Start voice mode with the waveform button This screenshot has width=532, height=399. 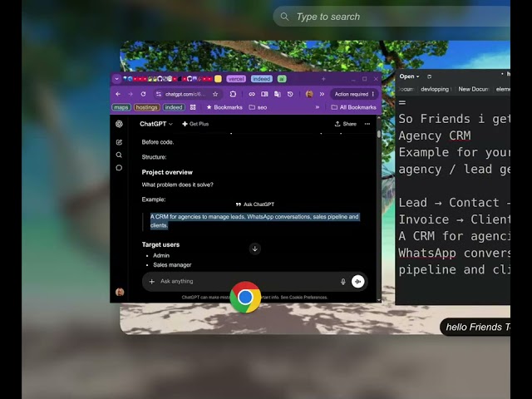(x=358, y=281)
